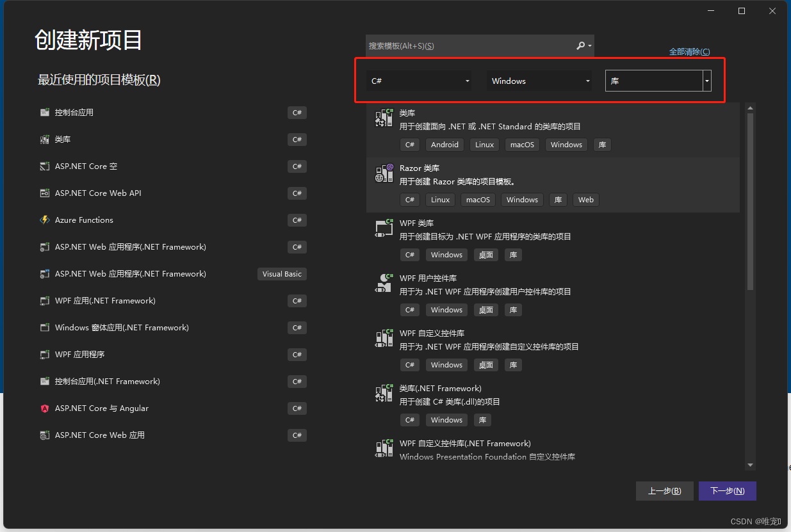The height and width of the screenshot is (532, 791).
Task: Open the 库 project type dropdown
Action: point(658,81)
